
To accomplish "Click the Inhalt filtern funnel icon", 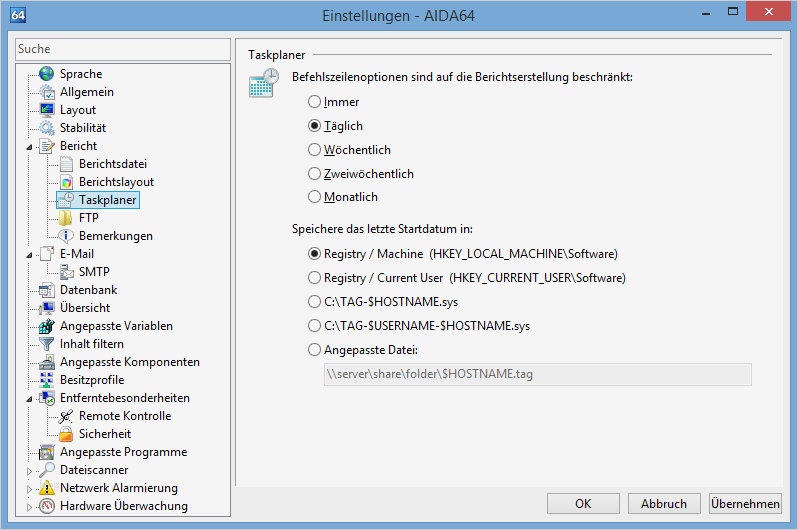I will pos(47,344).
